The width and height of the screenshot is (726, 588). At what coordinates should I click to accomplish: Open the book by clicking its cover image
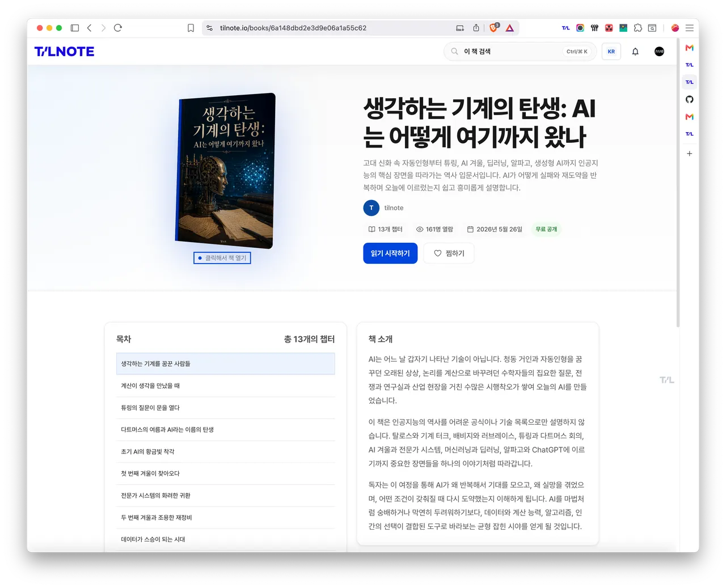pyautogui.click(x=226, y=171)
